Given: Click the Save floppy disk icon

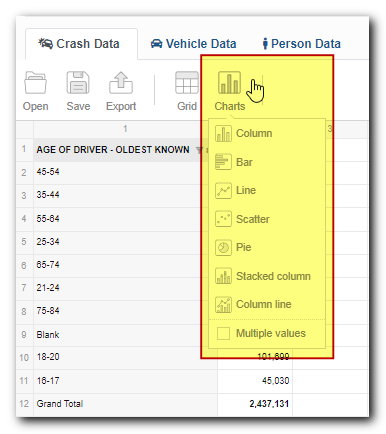Looking at the screenshot, I should [x=78, y=83].
